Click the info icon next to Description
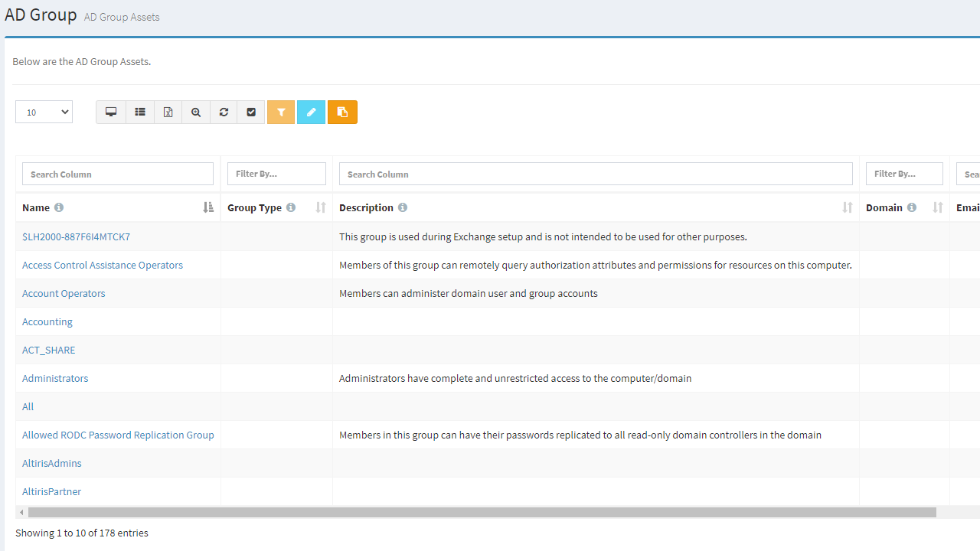 coord(403,207)
